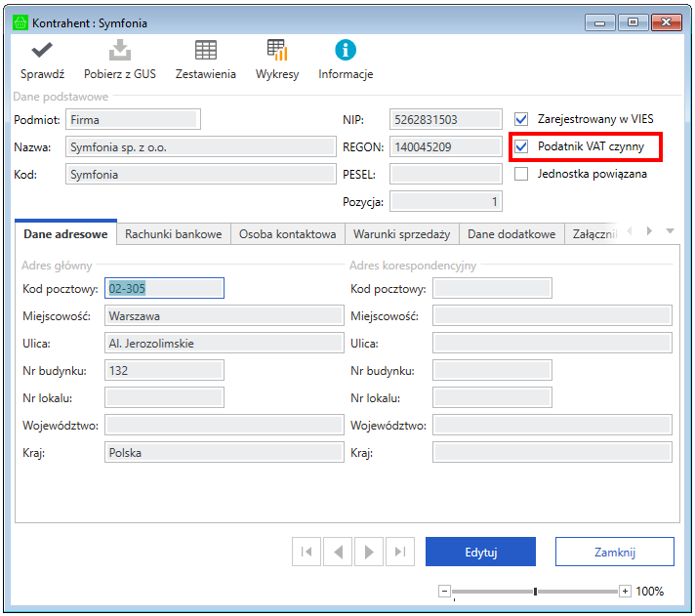Viewport: 695px width, 616px height.
Task: Click correspondence Nr lokalu field
Action: [492, 397]
